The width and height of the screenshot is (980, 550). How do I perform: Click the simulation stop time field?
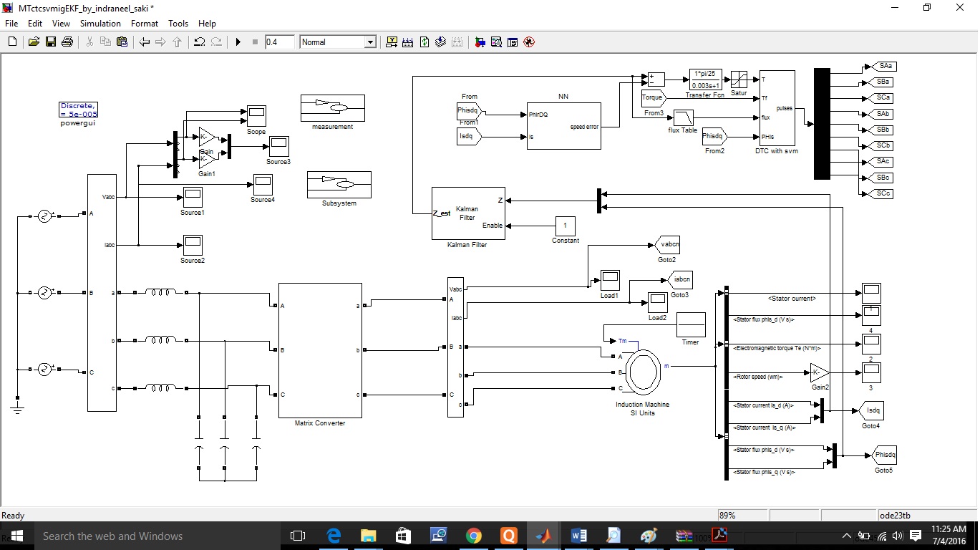coord(279,42)
